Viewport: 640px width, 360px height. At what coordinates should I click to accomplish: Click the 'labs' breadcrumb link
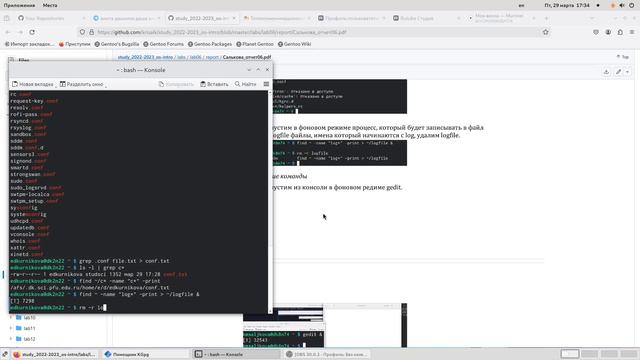tap(181, 57)
